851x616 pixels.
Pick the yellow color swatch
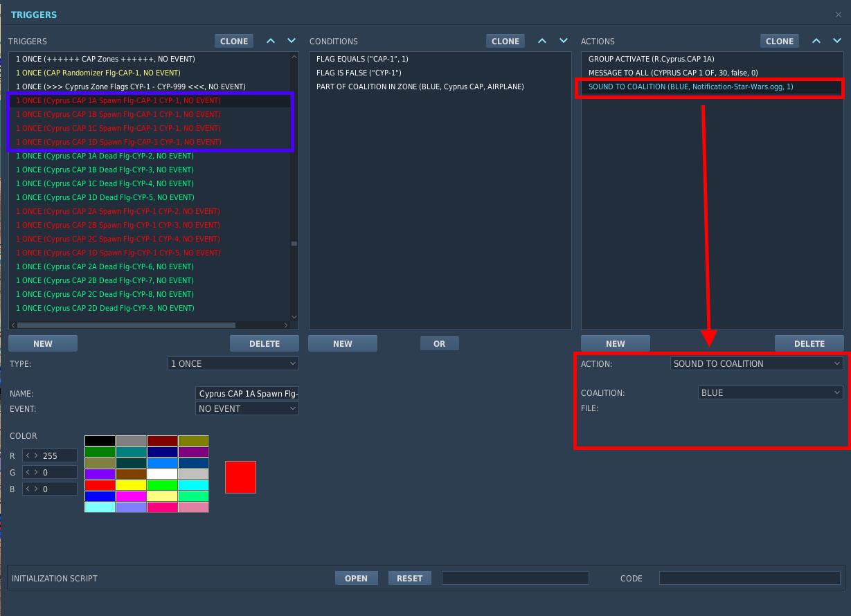[131, 485]
